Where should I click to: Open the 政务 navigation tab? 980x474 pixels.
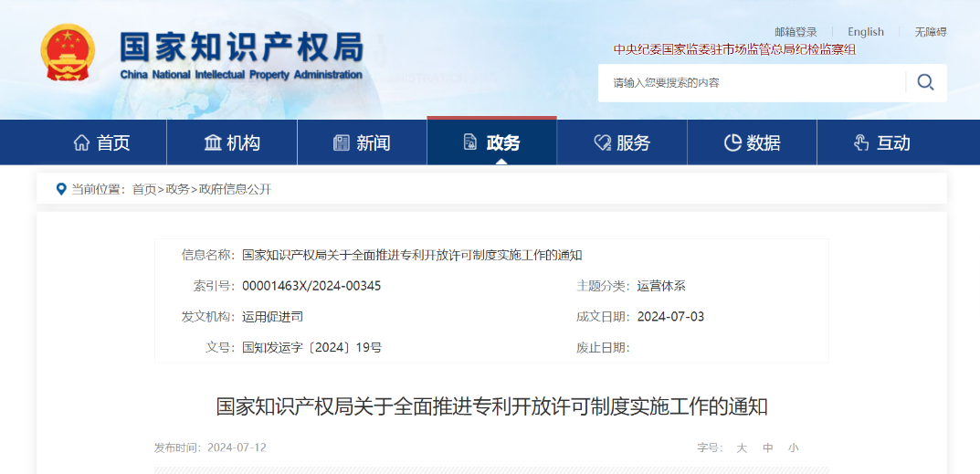pos(491,143)
